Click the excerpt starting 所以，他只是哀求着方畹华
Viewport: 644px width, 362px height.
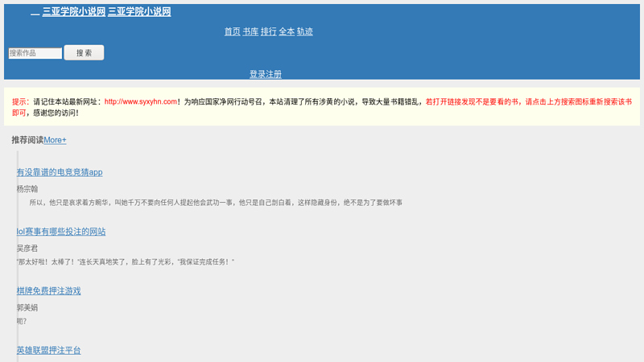click(x=216, y=203)
